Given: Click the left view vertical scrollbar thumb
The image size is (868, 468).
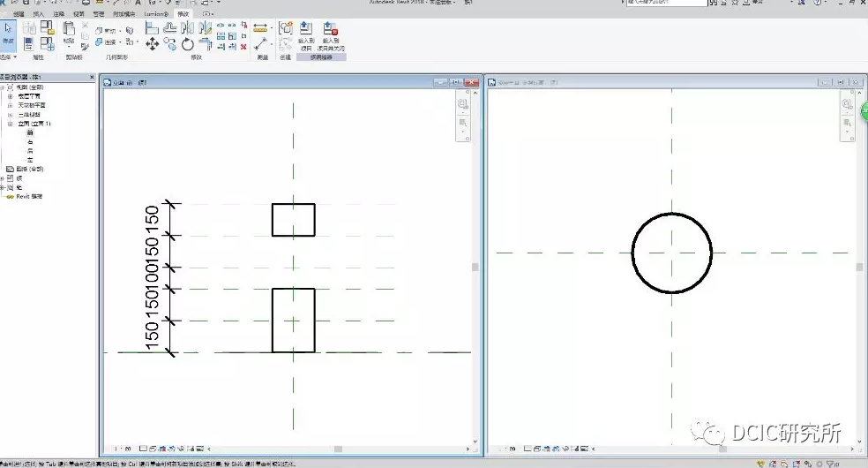Looking at the screenshot, I should pos(475,267).
